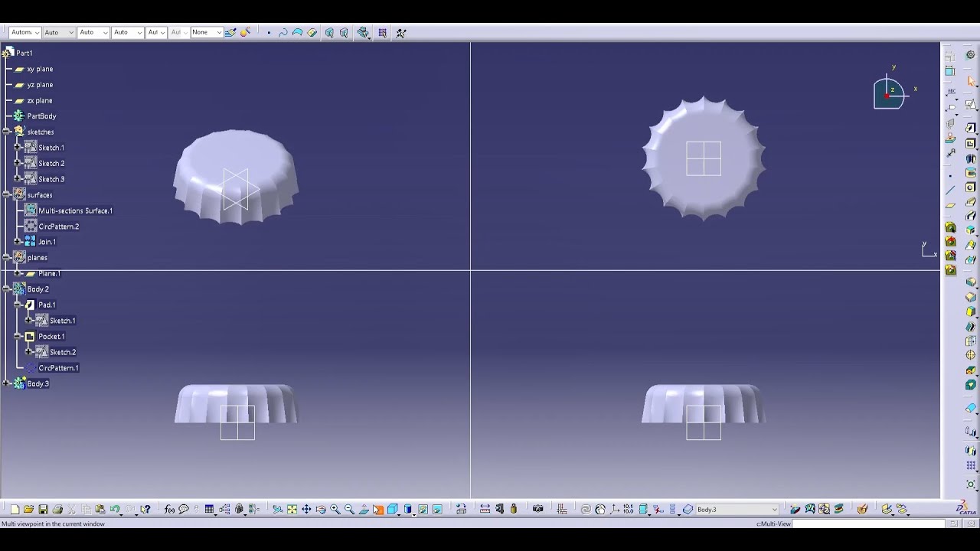
Task: Click the Capture camera icon
Action: tap(537, 509)
